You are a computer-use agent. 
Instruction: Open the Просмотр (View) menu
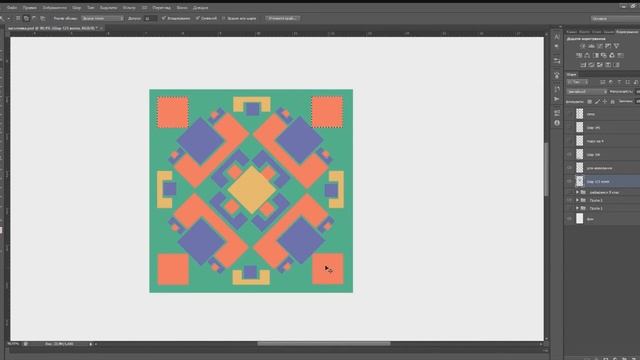pos(162,7)
